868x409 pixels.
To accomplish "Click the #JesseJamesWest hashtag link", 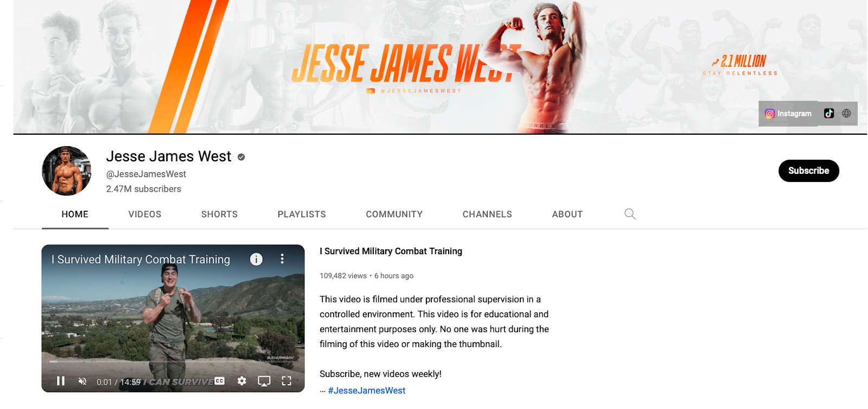I will [x=367, y=391].
